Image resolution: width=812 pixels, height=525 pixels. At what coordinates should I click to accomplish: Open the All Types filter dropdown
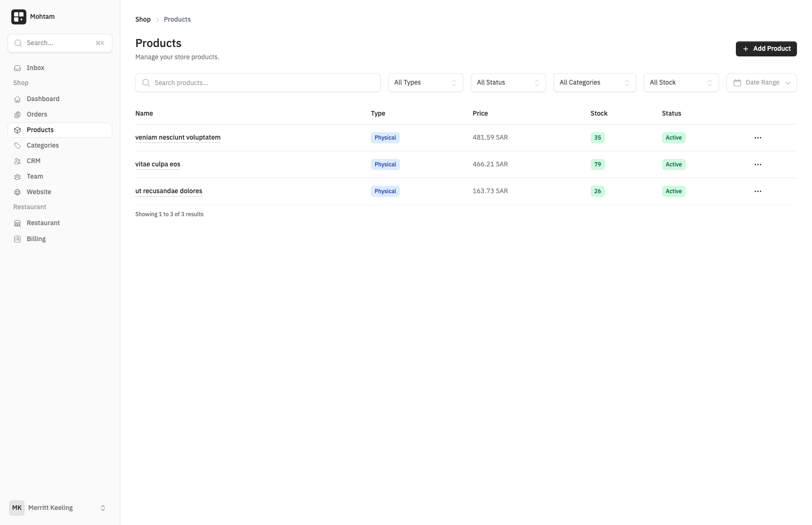tap(424, 82)
